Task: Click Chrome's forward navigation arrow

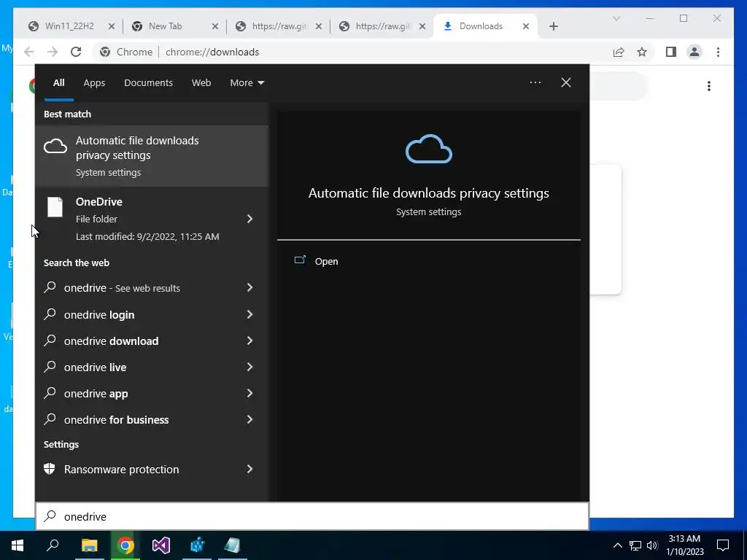Action: pos(53,52)
